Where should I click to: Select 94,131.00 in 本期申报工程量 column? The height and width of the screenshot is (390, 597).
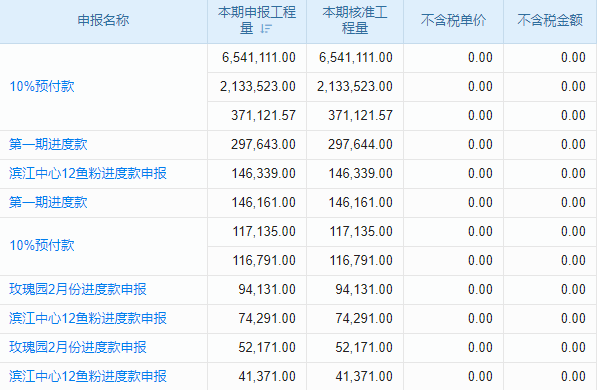[267, 289]
